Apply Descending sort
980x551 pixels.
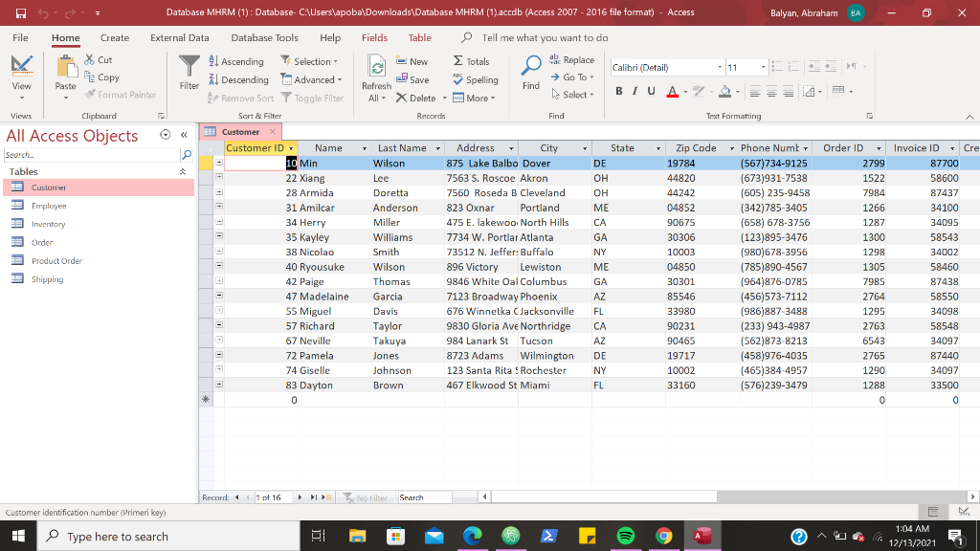click(x=238, y=79)
